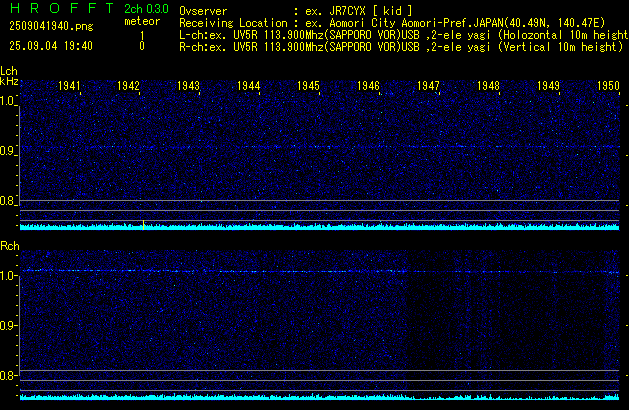Click the meteor count label
The width and height of the screenshot is (629, 410).
pos(142,21)
